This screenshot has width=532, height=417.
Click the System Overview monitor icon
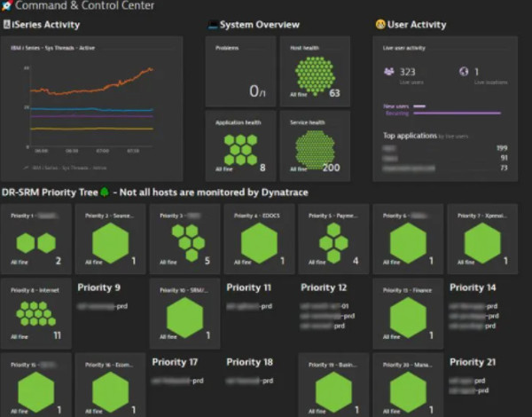click(x=213, y=25)
